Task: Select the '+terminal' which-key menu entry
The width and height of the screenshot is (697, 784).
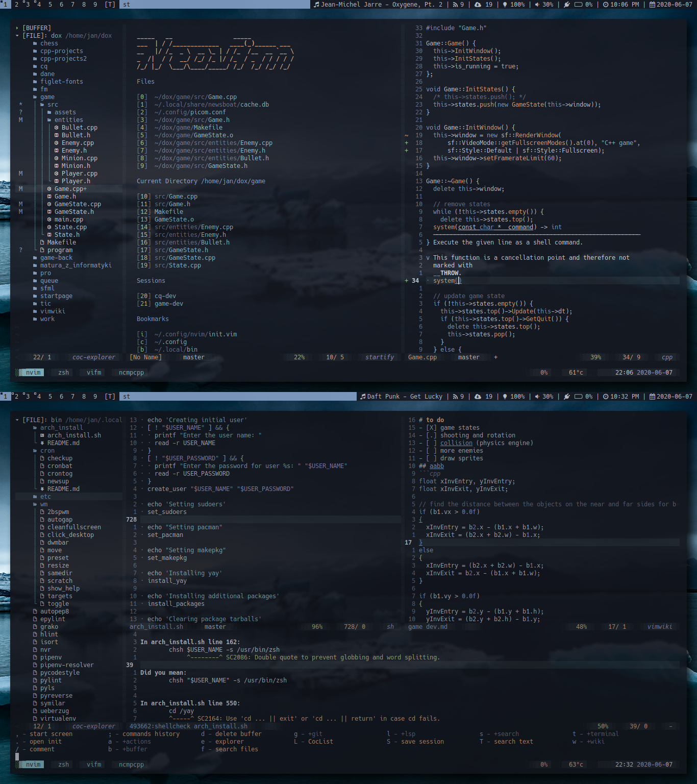Action: point(602,734)
